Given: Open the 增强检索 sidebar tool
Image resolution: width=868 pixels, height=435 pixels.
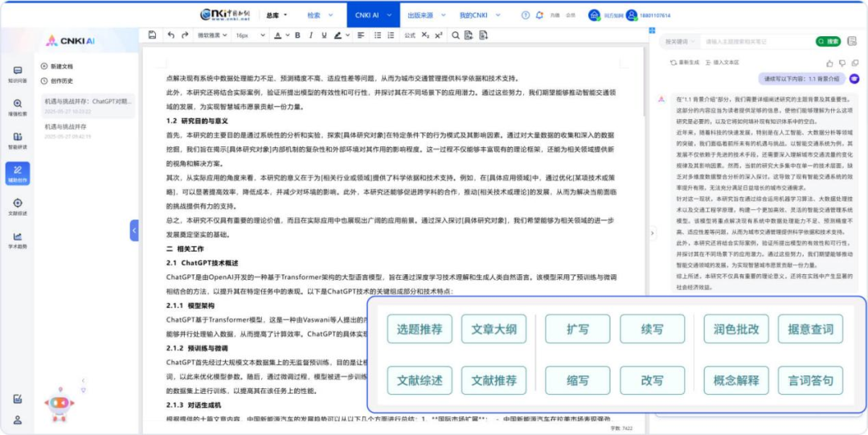Looking at the screenshot, I should point(17,108).
